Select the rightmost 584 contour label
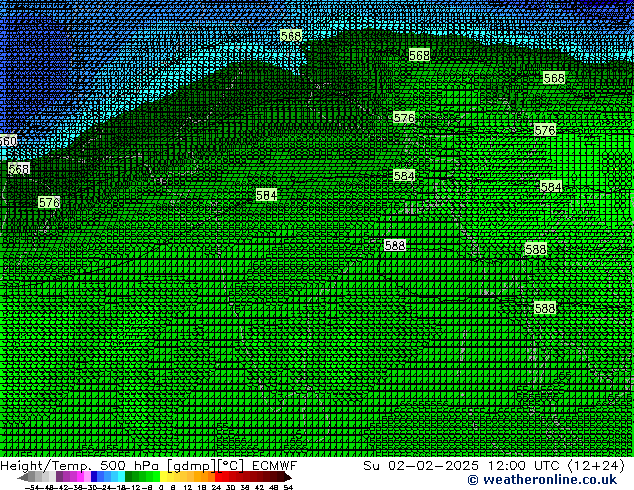 click(551, 186)
